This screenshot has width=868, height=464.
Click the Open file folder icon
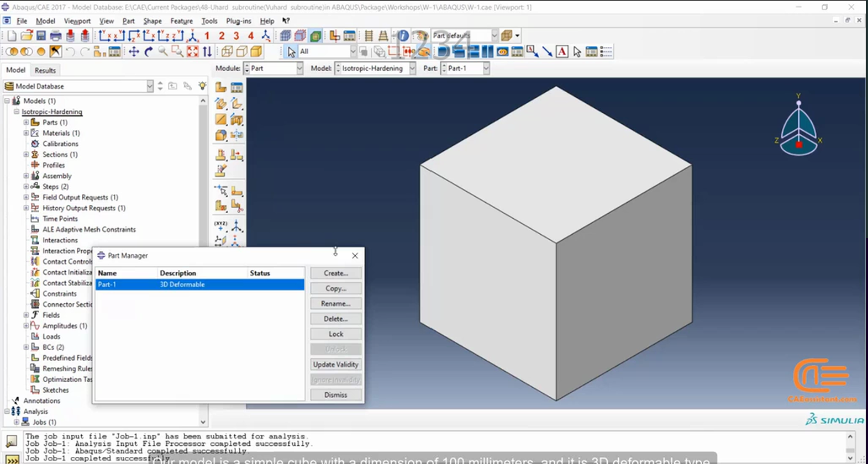(27, 36)
